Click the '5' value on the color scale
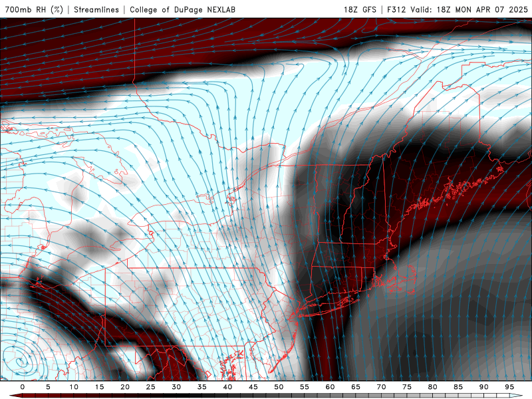Screen dimensions: 532x399 click(48, 387)
